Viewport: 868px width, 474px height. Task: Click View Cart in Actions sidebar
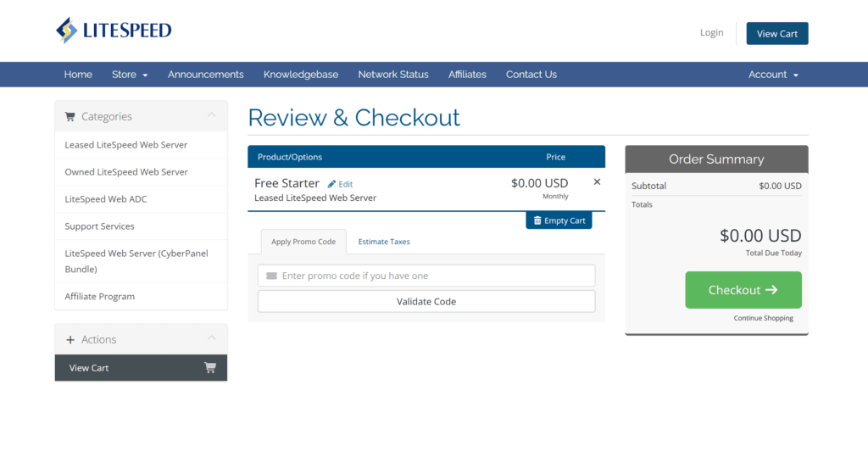point(141,368)
